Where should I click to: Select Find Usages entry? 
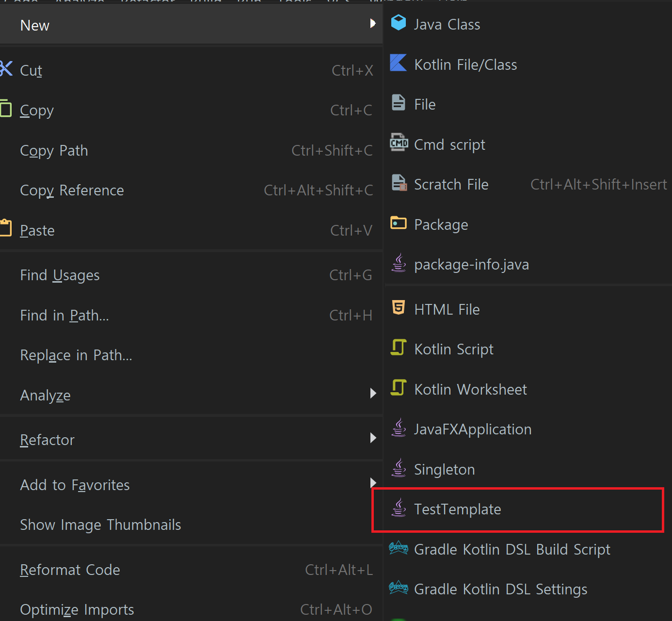tap(191, 275)
